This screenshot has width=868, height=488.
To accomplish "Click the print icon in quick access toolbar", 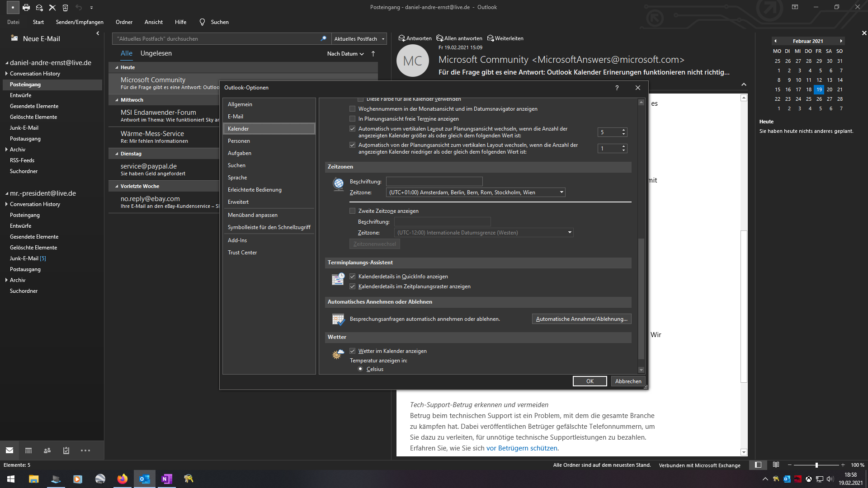I will pos(26,7).
